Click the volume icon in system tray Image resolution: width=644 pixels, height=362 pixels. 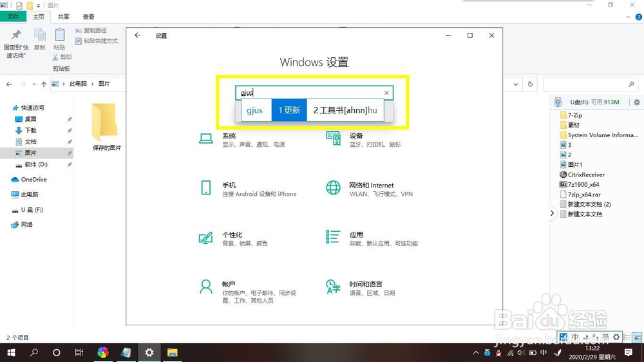(x=521, y=352)
